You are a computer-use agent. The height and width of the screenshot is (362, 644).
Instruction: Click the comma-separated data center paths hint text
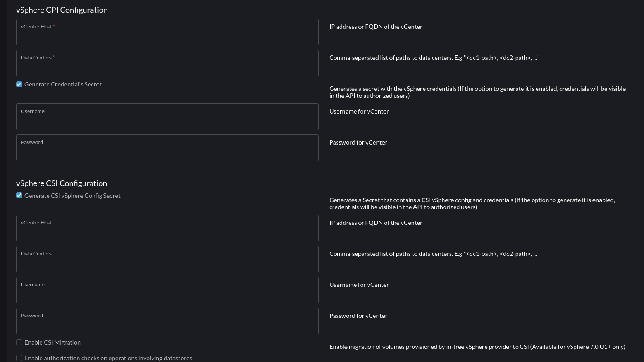(434, 57)
